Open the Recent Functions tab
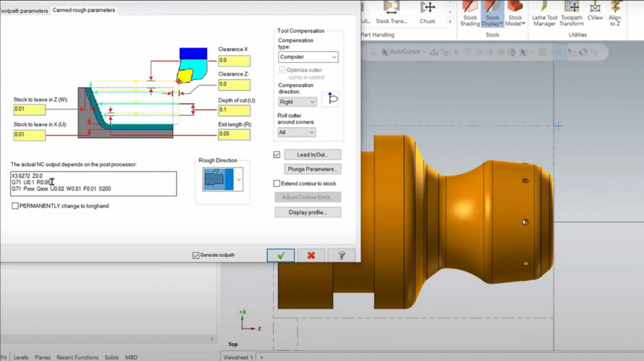This screenshot has width=644, height=361. click(77, 357)
